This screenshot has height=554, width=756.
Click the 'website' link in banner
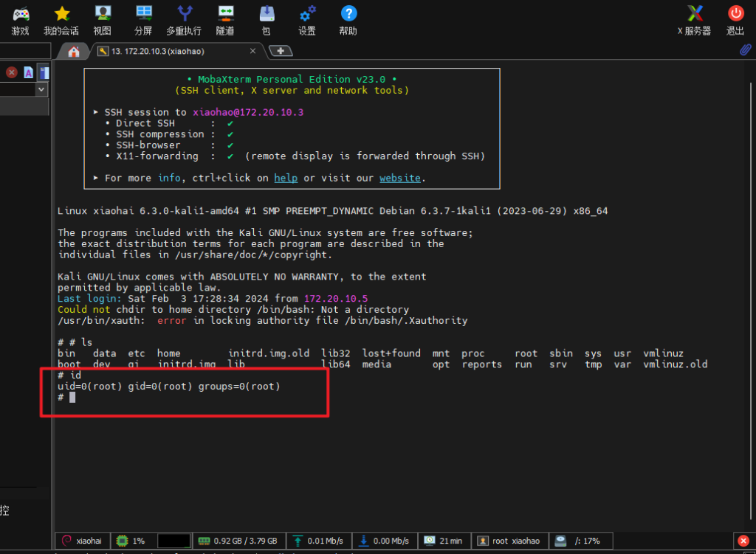[x=399, y=178]
